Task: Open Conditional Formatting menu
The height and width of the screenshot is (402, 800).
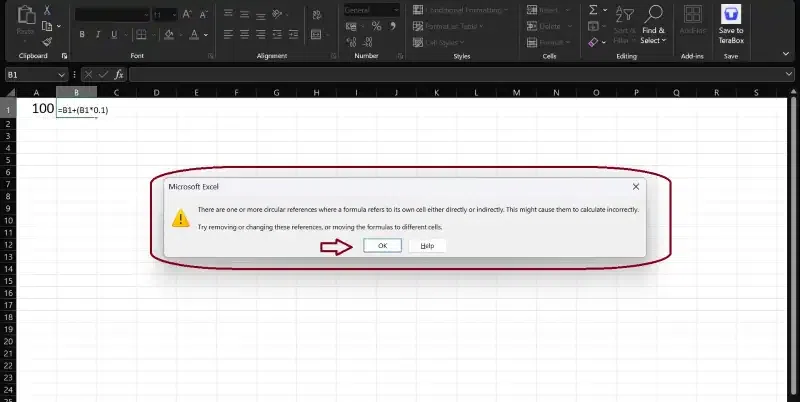Action: [461, 10]
